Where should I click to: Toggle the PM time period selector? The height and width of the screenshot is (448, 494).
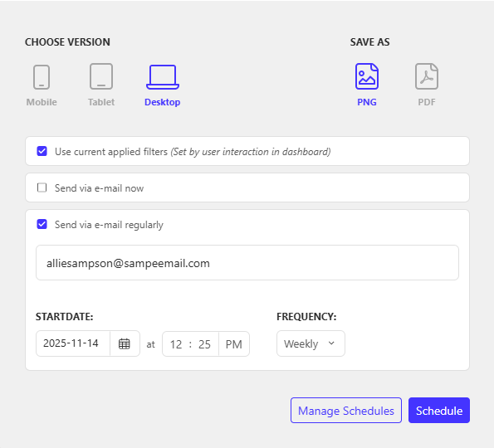pyautogui.click(x=234, y=344)
